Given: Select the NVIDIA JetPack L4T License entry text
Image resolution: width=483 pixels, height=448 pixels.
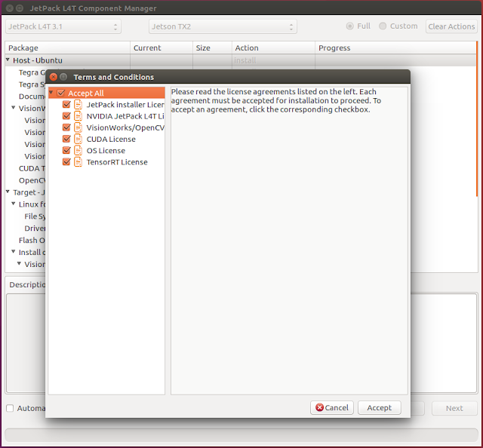Looking at the screenshot, I should (125, 116).
